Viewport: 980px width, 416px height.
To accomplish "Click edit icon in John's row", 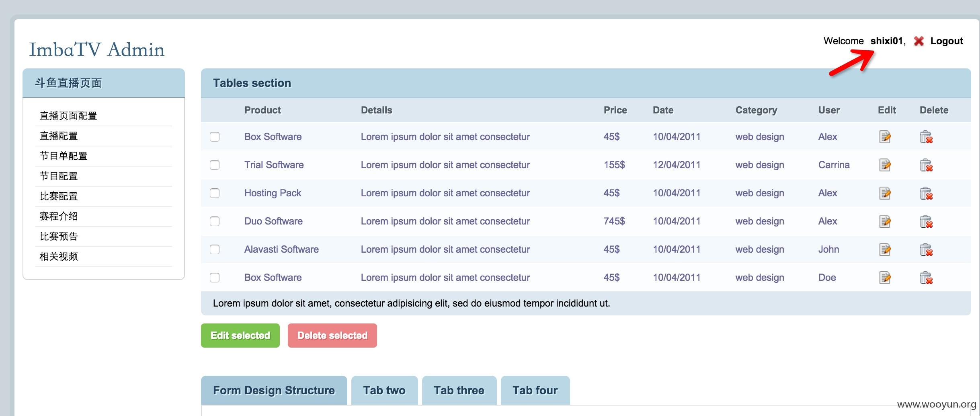I will coord(885,249).
